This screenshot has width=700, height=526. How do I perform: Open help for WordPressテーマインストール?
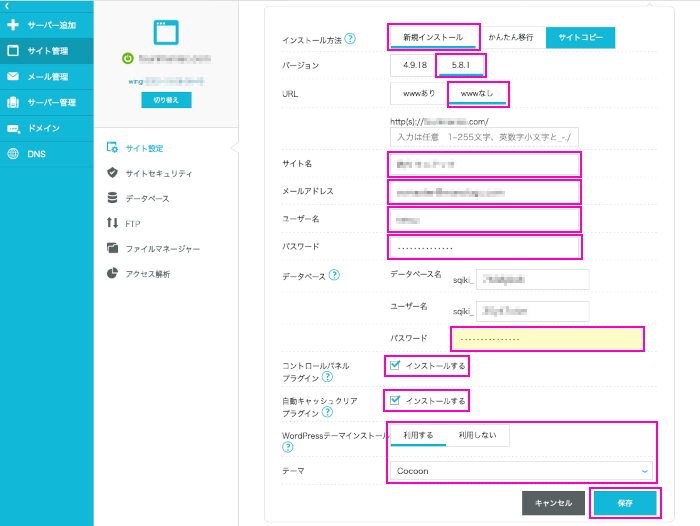[x=288, y=447]
